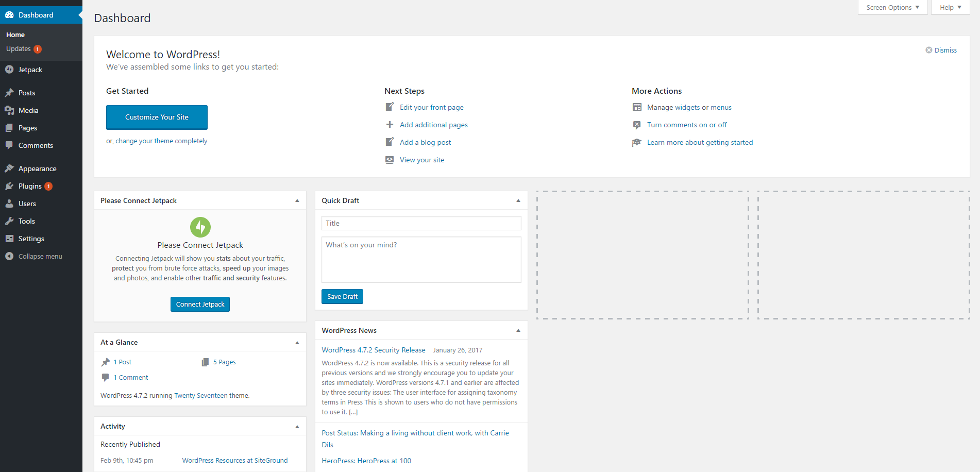
Task: Open the Add a blog post link
Action: click(426, 142)
